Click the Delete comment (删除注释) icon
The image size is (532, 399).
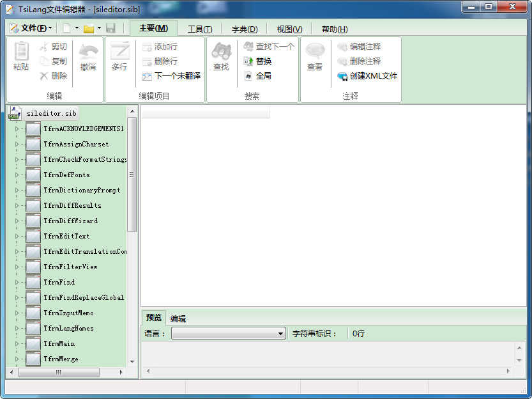342,61
